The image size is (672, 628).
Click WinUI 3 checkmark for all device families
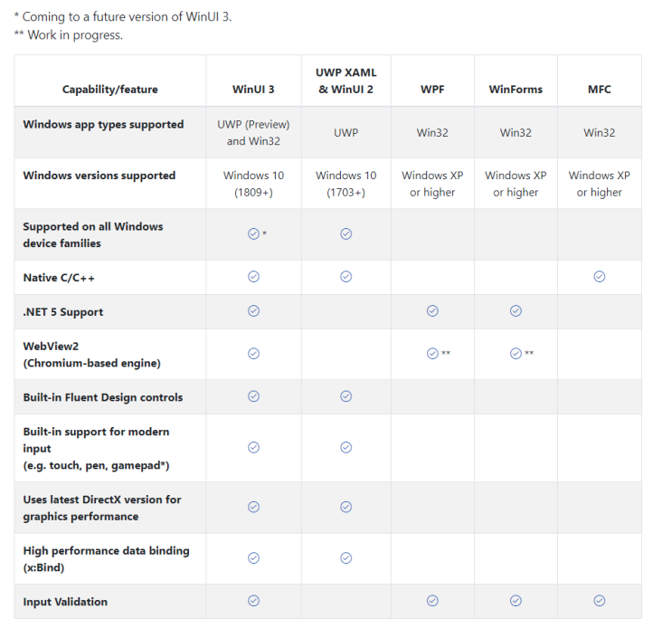click(253, 233)
